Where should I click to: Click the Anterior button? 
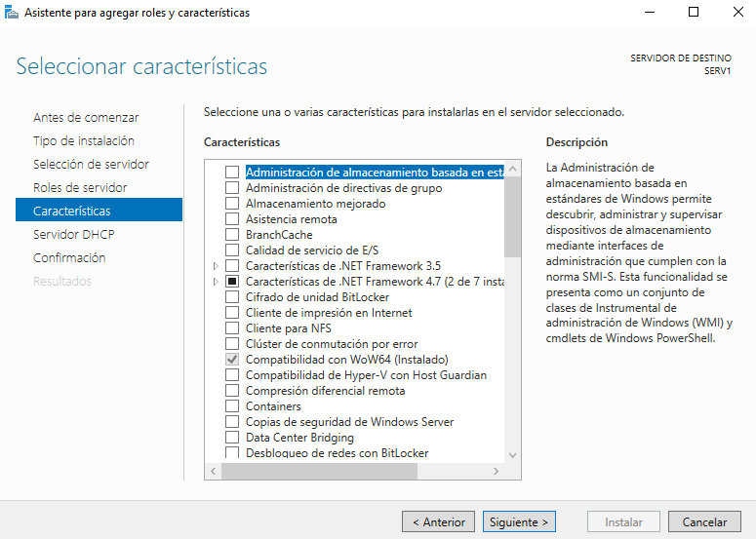438,521
